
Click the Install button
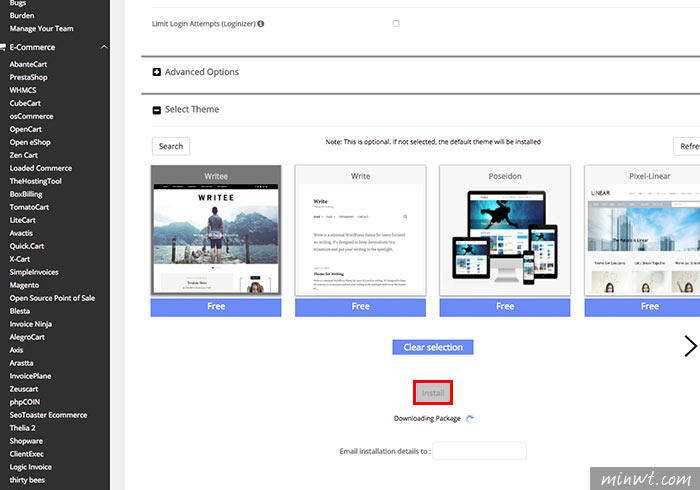click(x=433, y=393)
